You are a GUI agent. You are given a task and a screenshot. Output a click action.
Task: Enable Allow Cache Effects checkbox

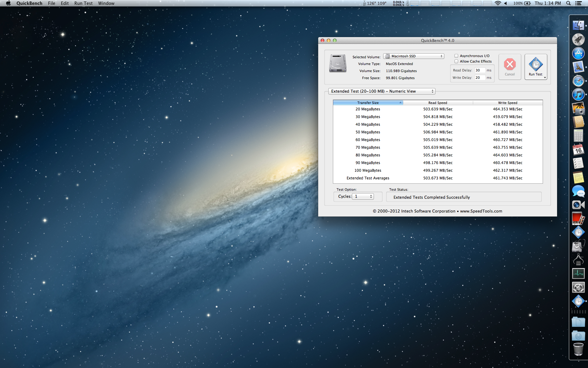[456, 61]
